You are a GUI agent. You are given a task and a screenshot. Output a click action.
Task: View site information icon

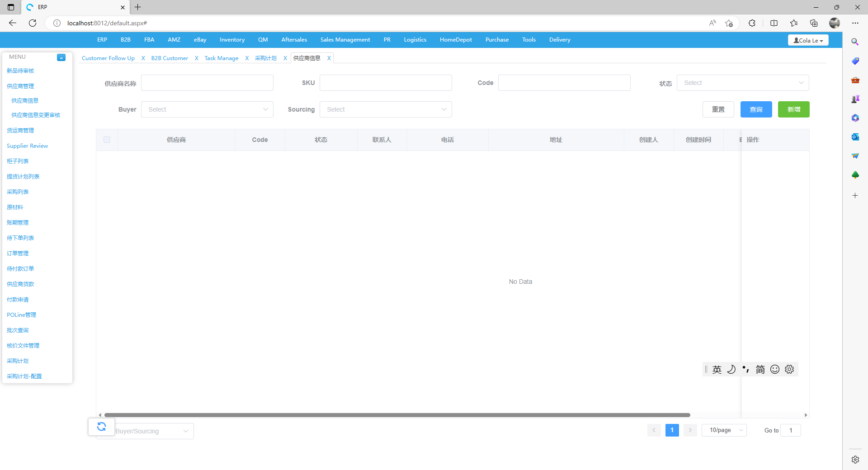[x=57, y=23]
